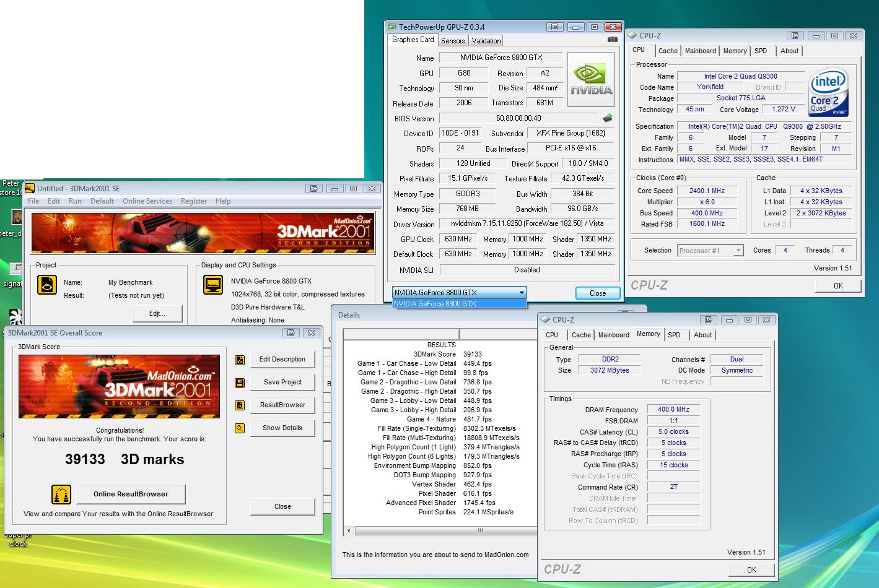Viewport: 879px width, 588px height.
Task: Open the Mainboard tab in top CPU-Z
Action: 701,51
